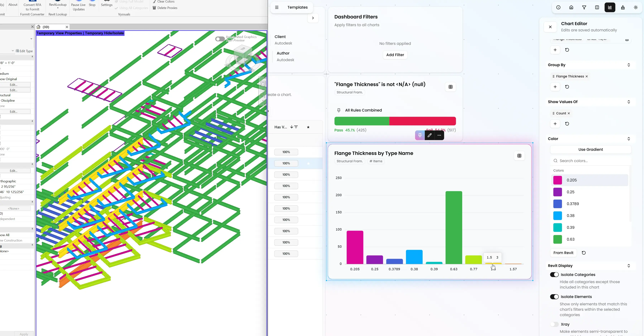
Task: Reset Group By with refresh icon
Action: click(x=567, y=87)
